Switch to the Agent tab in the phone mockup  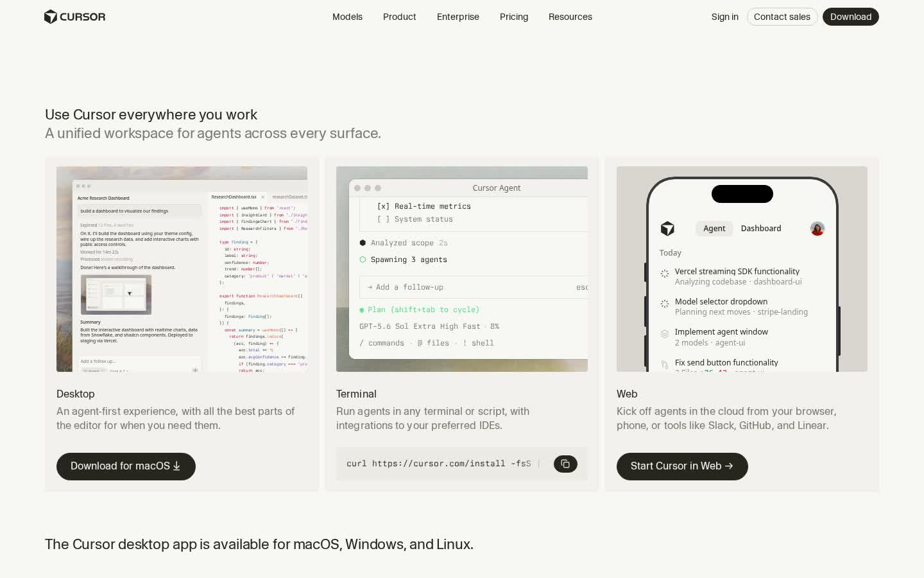pyautogui.click(x=714, y=229)
